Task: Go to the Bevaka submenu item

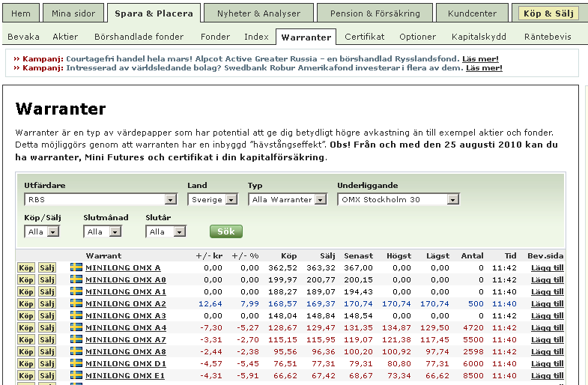Action: click(23, 37)
